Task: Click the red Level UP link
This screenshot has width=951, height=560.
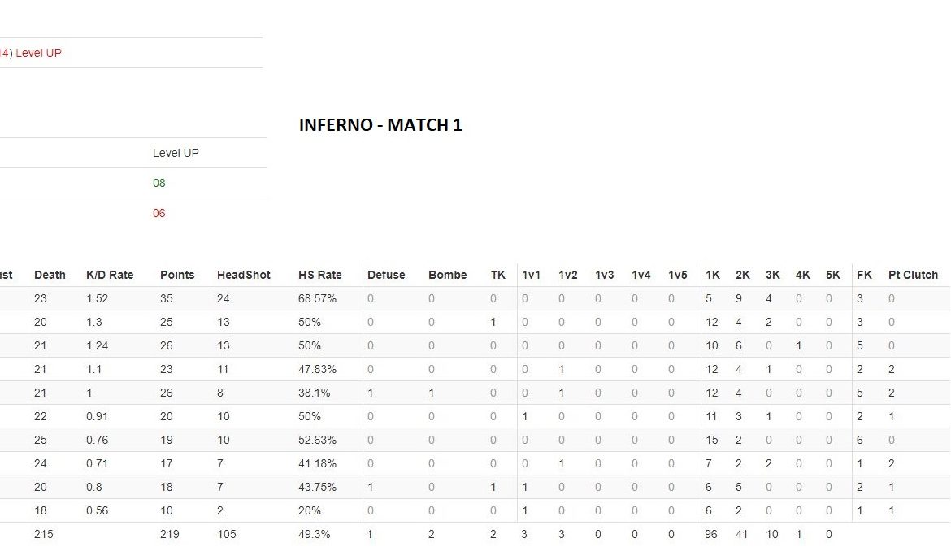Action: [x=38, y=53]
